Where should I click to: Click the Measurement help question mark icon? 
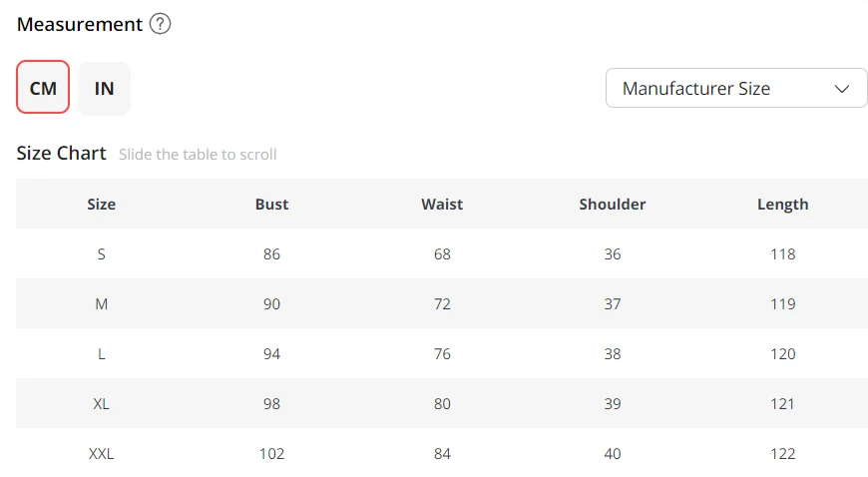[x=160, y=24]
